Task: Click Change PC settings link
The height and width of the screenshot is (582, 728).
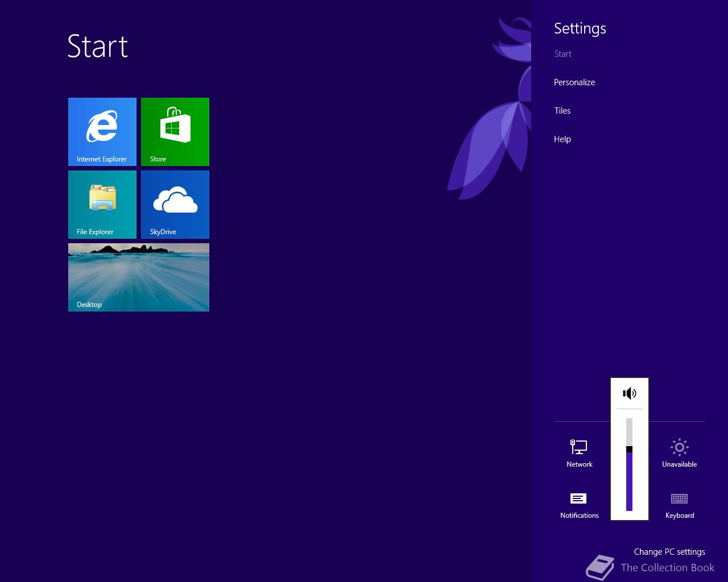Action: coord(669,552)
